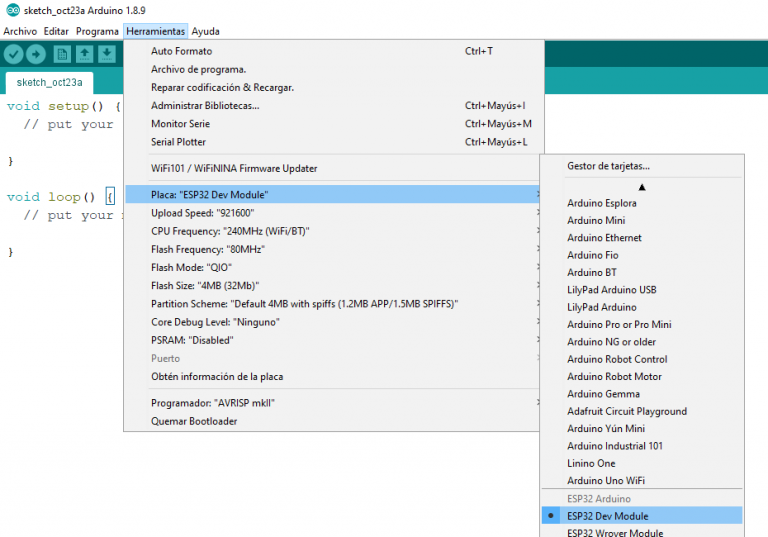Viewport: 768px width, 537px height.
Task: Open Gestor de tarjetas
Action: (x=608, y=166)
